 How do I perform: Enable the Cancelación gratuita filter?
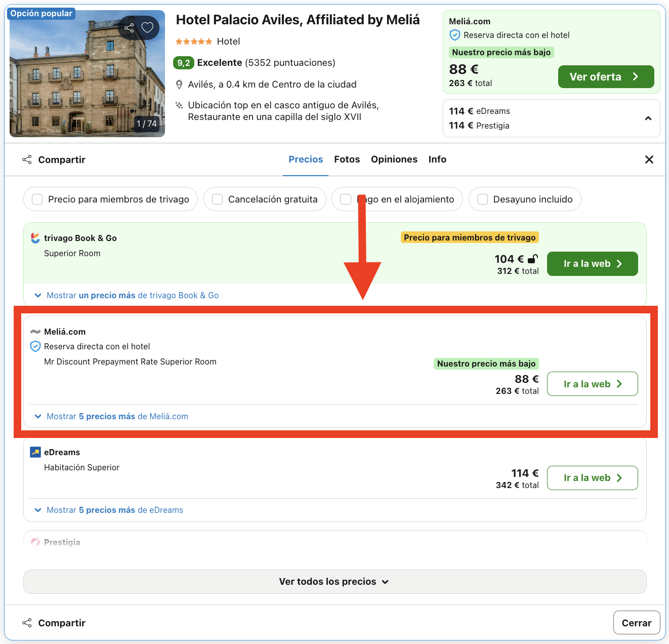coord(217,199)
